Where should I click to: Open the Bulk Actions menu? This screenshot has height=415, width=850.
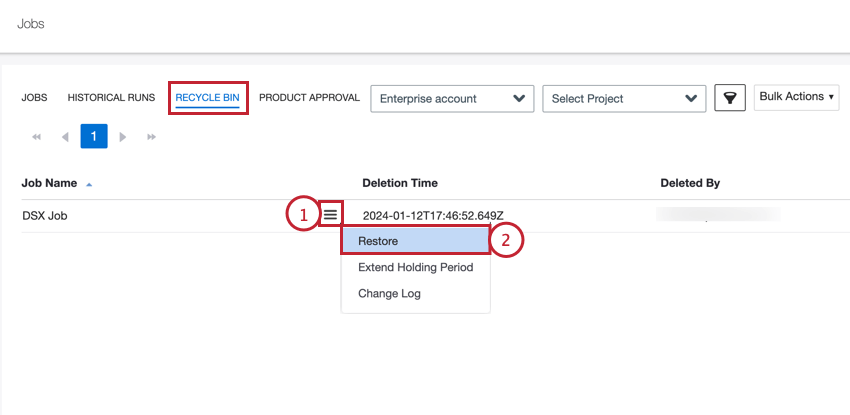coord(797,97)
